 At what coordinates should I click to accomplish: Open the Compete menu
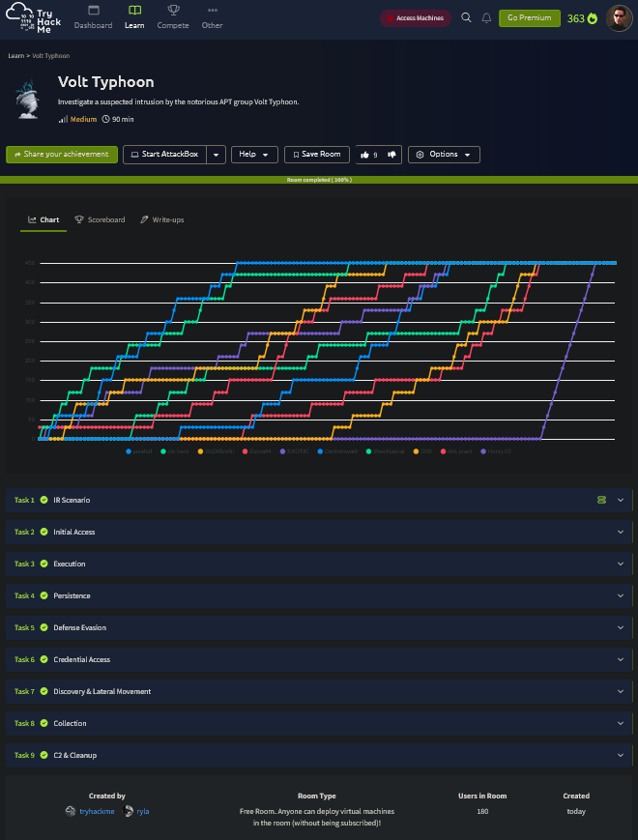tap(173, 17)
